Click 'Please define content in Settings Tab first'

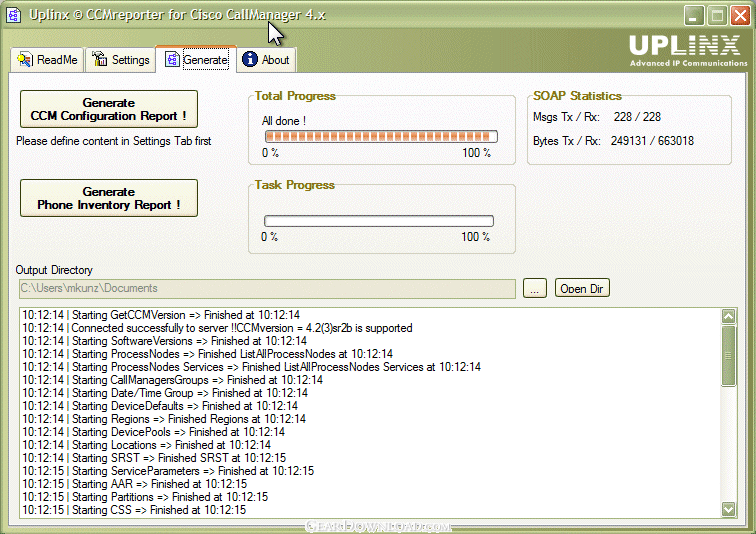click(x=114, y=141)
